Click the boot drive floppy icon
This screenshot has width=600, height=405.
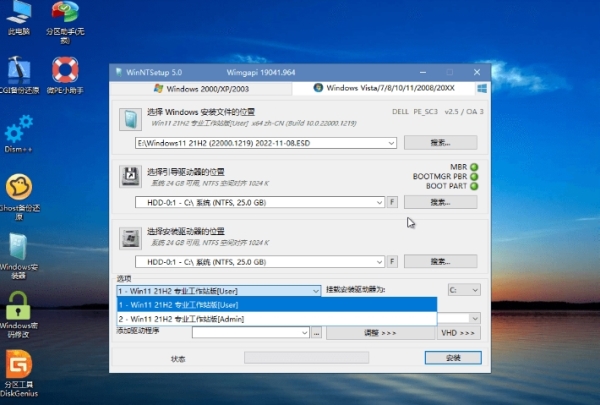130,176
